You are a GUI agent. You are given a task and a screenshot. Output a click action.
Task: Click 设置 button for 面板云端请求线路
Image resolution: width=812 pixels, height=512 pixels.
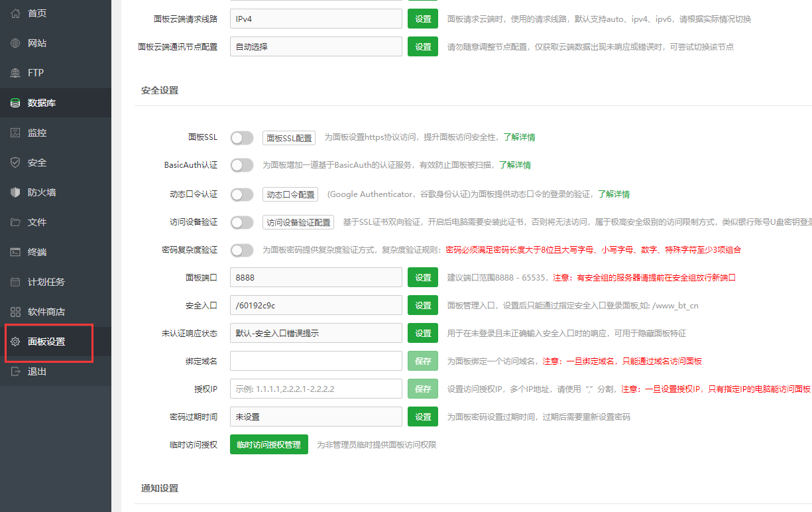(423, 19)
